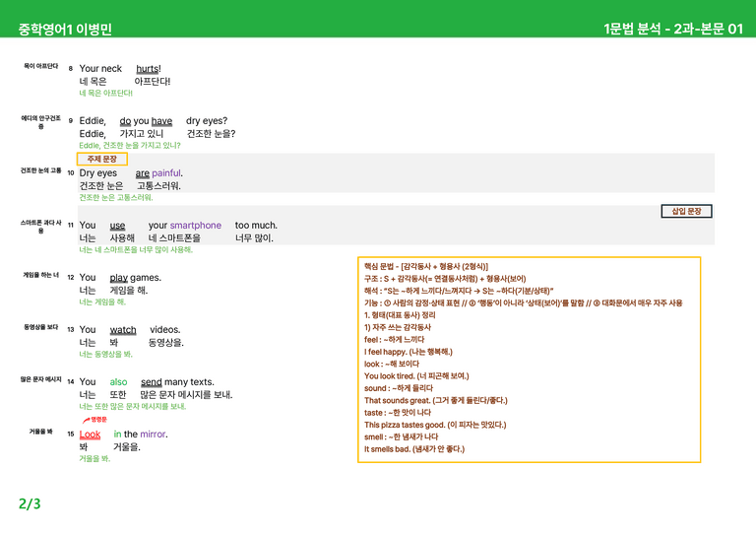Click the grammar box title "핵심 문법 - [감각동사 + 형용사 (2형식)]"
Image resolution: width=756 pixels, height=535 pixels.
point(425,266)
